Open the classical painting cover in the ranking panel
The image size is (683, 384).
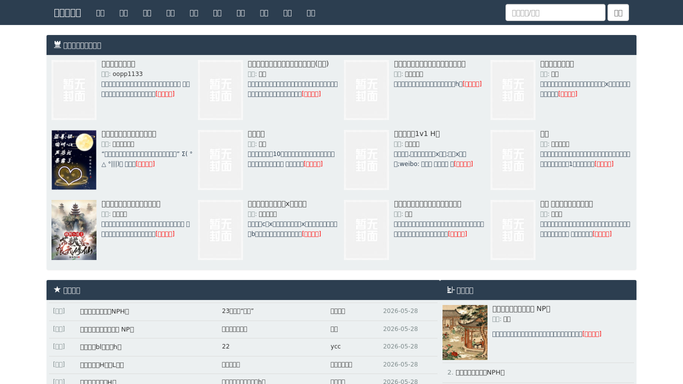point(465,332)
